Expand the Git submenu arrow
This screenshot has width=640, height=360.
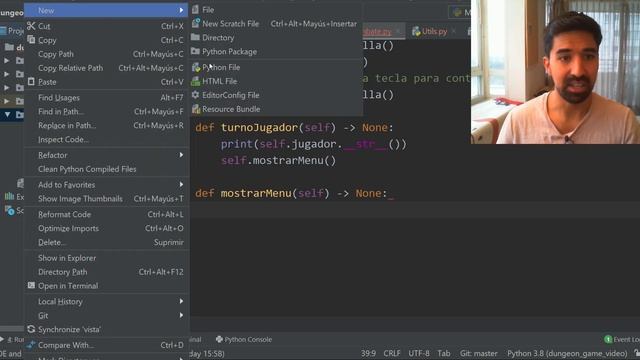pyautogui.click(x=181, y=316)
